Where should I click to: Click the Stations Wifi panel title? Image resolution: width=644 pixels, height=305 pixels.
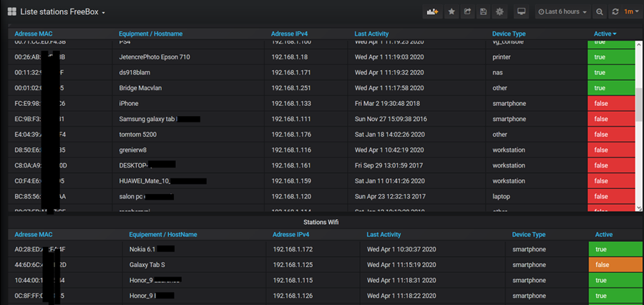[322, 222]
